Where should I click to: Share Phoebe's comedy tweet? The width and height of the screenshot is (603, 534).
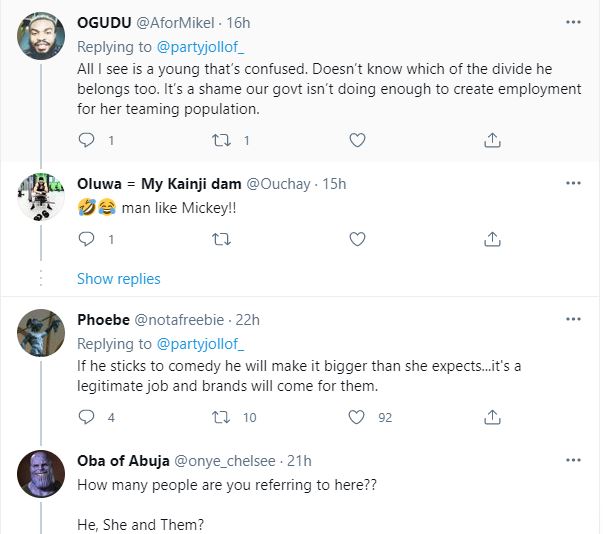[x=492, y=417]
